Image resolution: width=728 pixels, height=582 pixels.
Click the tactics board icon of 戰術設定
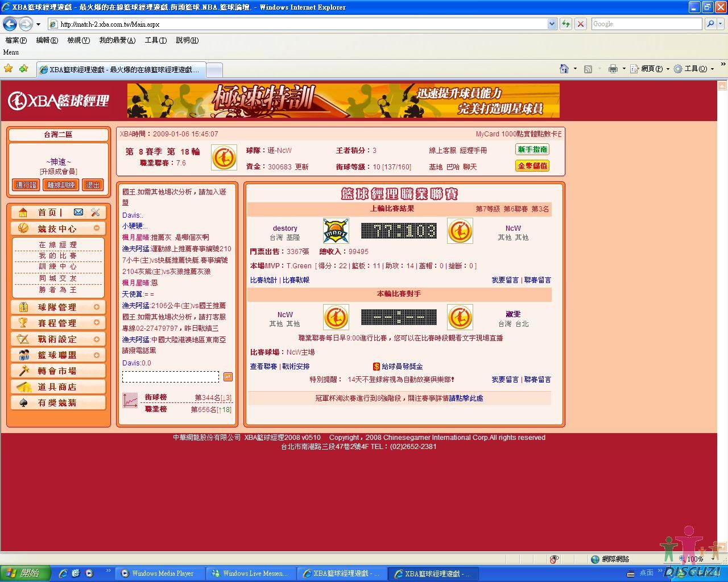pos(23,339)
